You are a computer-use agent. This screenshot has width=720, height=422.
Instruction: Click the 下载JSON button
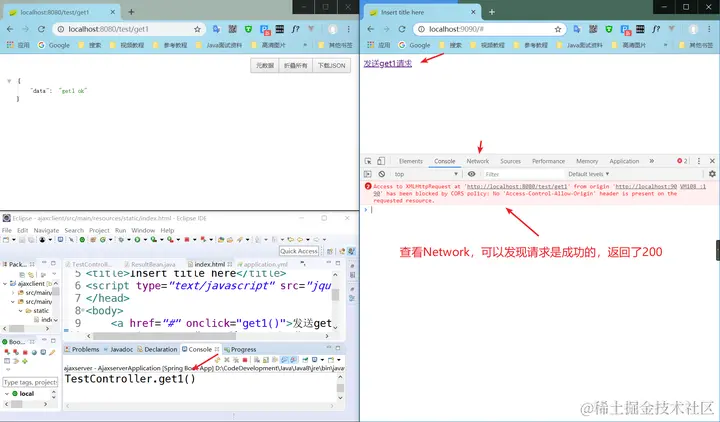coord(332,66)
